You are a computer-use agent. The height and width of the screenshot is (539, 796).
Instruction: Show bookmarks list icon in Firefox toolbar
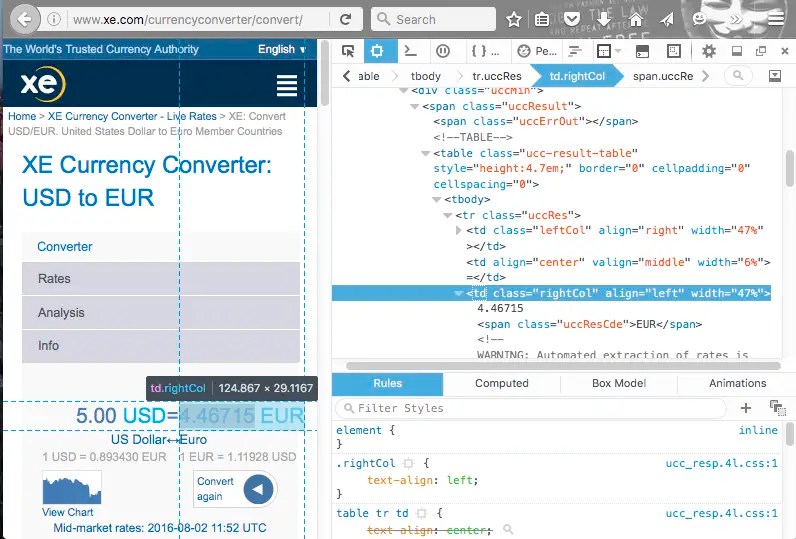(542, 19)
